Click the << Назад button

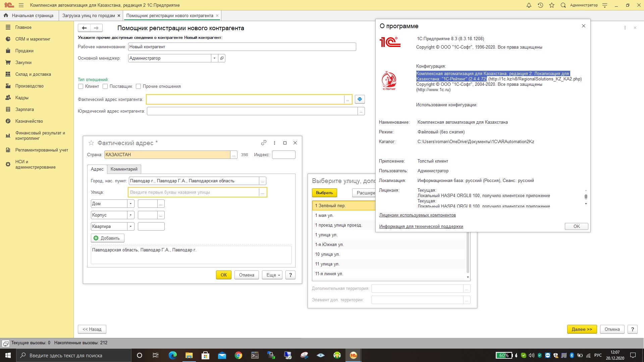point(92,329)
